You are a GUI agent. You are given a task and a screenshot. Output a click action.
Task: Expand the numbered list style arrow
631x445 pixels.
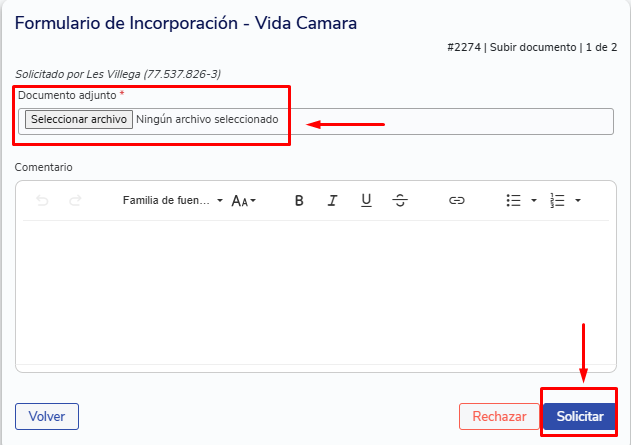(578, 201)
